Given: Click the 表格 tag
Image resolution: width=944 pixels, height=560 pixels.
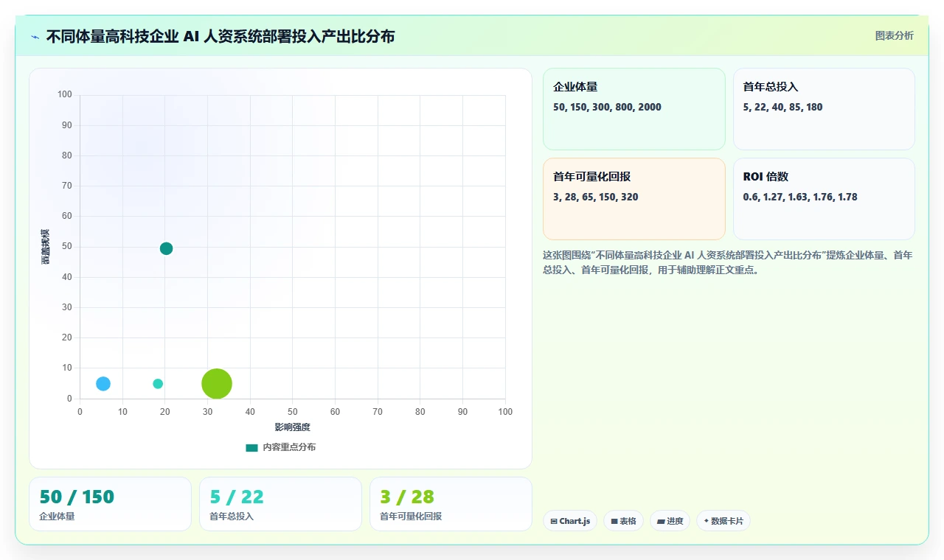Looking at the screenshot, I should click(x=623, y=521).
